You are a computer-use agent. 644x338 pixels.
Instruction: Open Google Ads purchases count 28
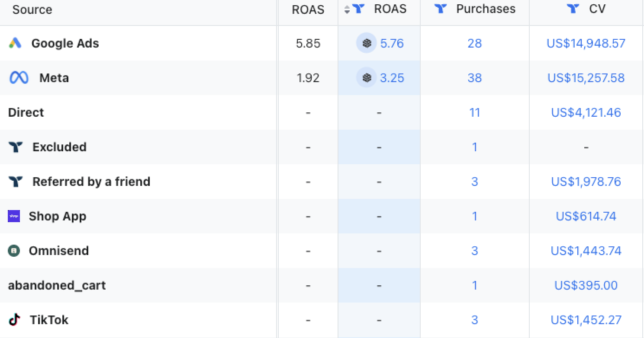tap(475, 43)
